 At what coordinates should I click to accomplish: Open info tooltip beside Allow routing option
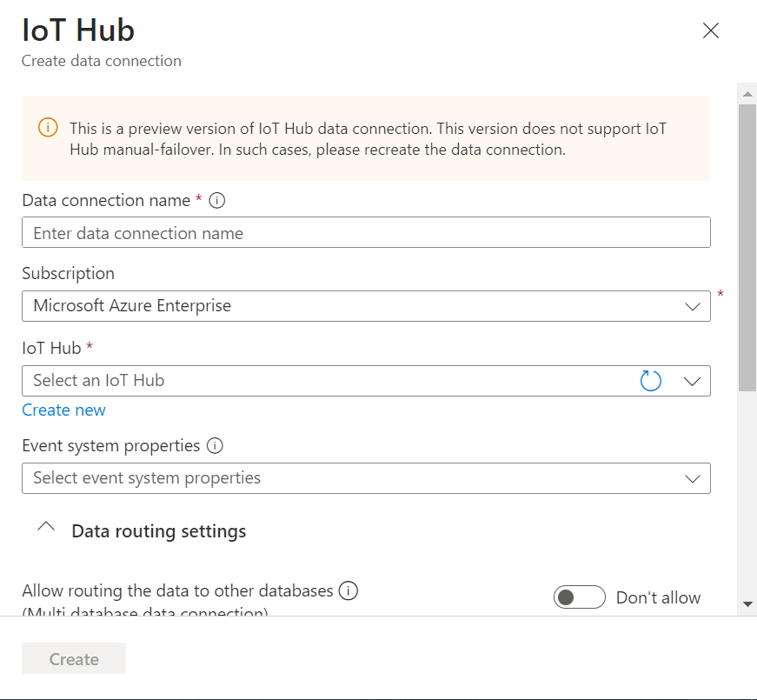pyautogui.click(x=349, y=590)
